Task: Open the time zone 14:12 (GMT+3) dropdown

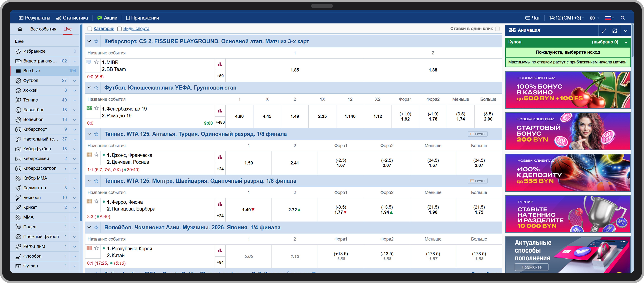Action: tap(566, 18)
